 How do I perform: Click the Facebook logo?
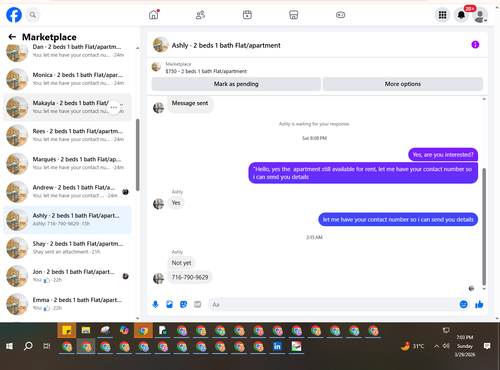[x=14, y=15]
